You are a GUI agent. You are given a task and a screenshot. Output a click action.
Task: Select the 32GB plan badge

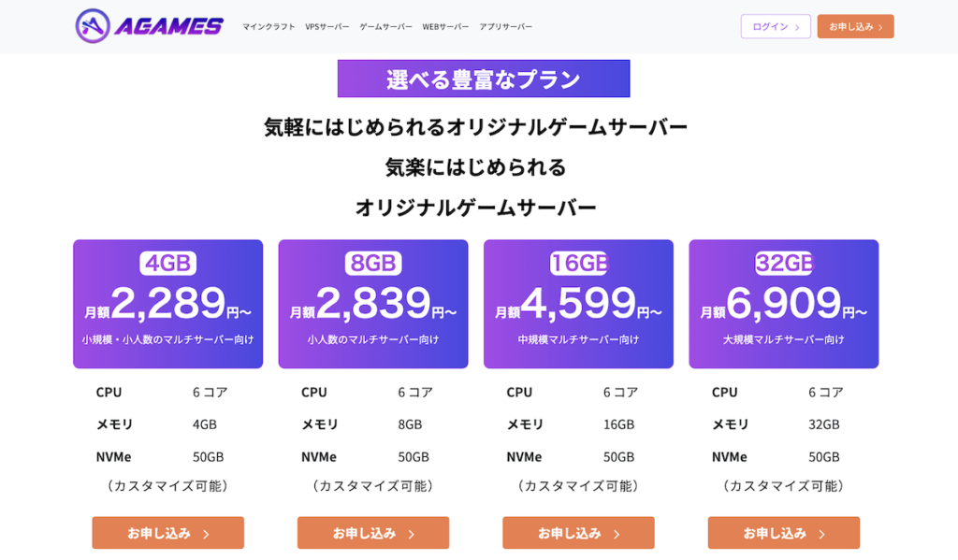click(x=783, y=263)
